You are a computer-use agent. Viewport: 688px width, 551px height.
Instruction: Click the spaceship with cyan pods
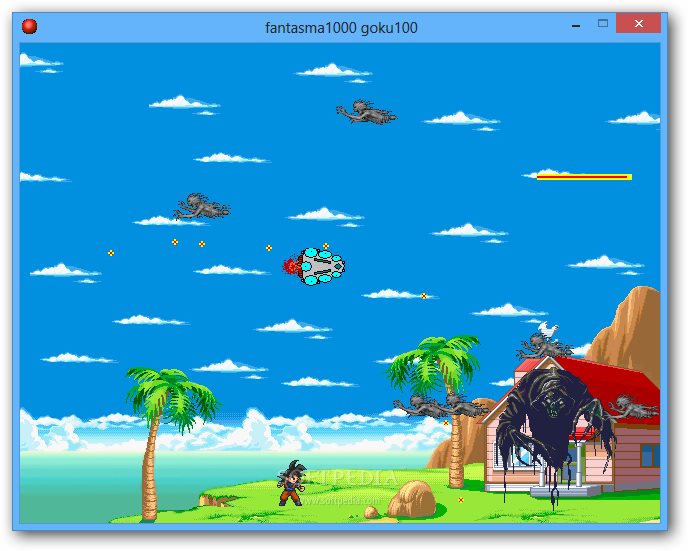point(314,266)
